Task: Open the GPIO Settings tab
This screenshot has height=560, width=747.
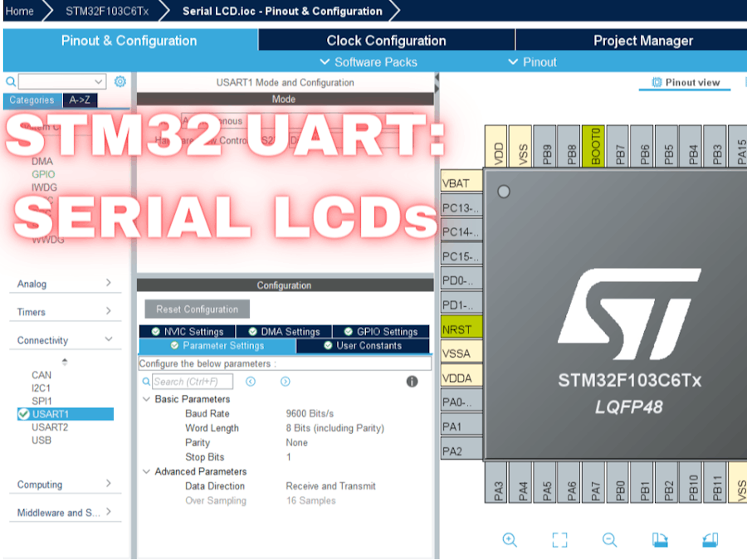Action: point(381,331)
